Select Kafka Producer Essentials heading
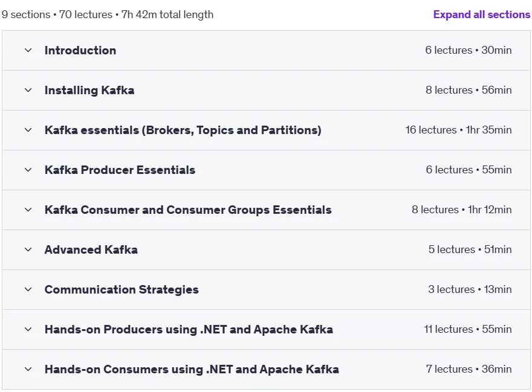The height and width of the screenshot is (392, 532). tap(120, 170)
